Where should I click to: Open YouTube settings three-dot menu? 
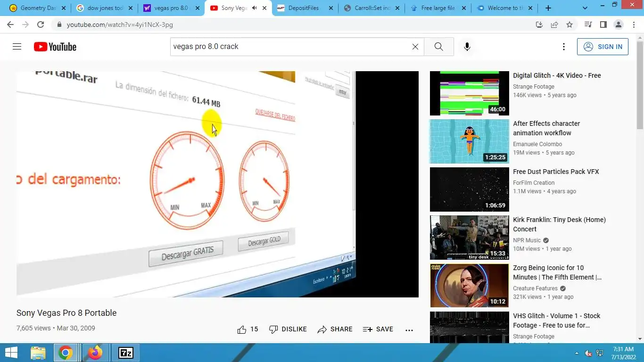[563, 47]
